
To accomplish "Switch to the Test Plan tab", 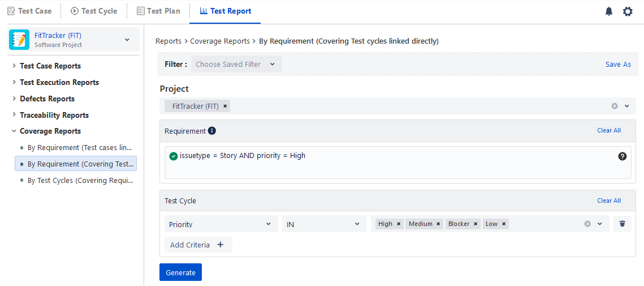I will [158, 11].
